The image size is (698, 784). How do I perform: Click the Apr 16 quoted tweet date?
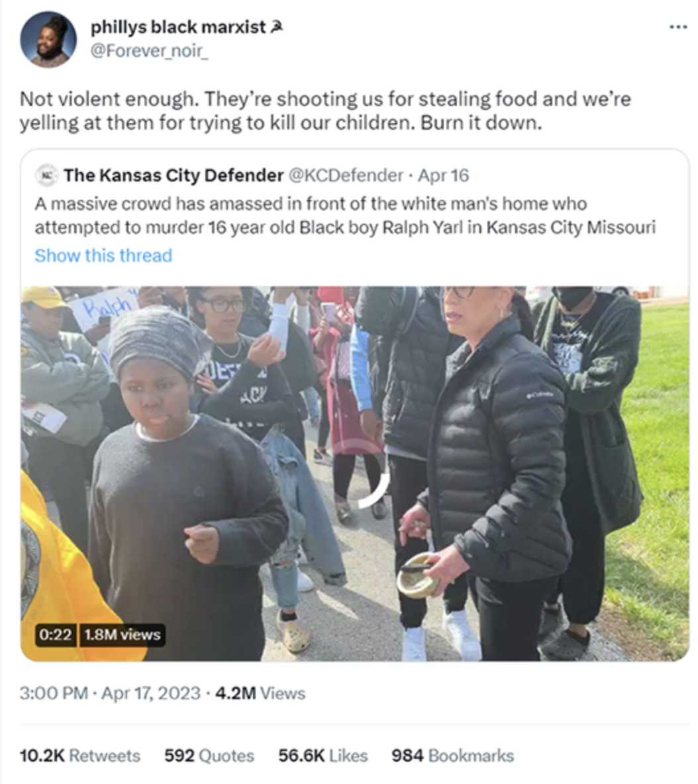pyautogui.click(x=444, y=175)
